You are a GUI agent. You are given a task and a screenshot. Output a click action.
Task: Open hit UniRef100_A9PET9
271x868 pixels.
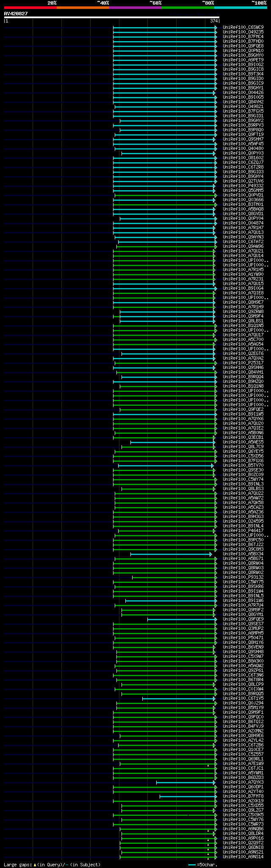click(x=243, y=60)
